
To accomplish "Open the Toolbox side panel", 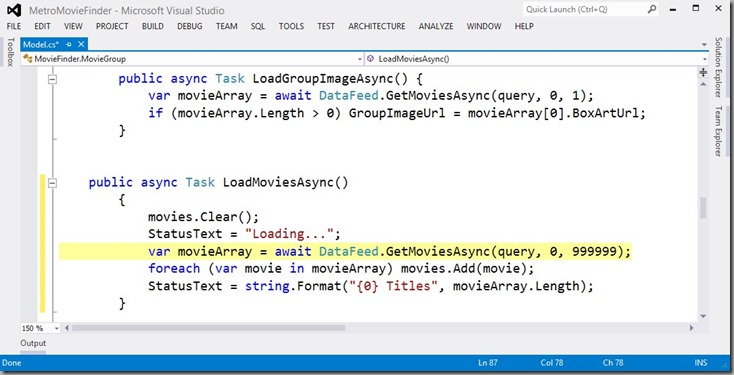I will point(10,52).
